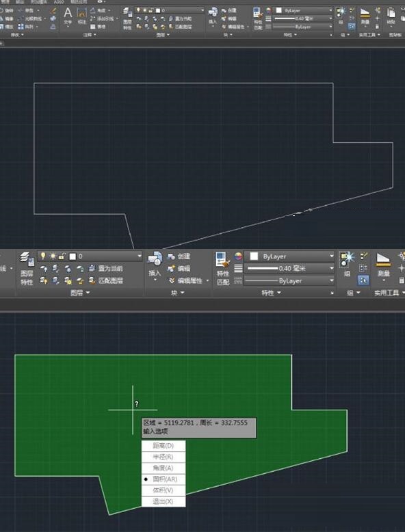Choose 体积(V) from measure menu
Viewport: 405px width, 532px height.
pos(164,490)
